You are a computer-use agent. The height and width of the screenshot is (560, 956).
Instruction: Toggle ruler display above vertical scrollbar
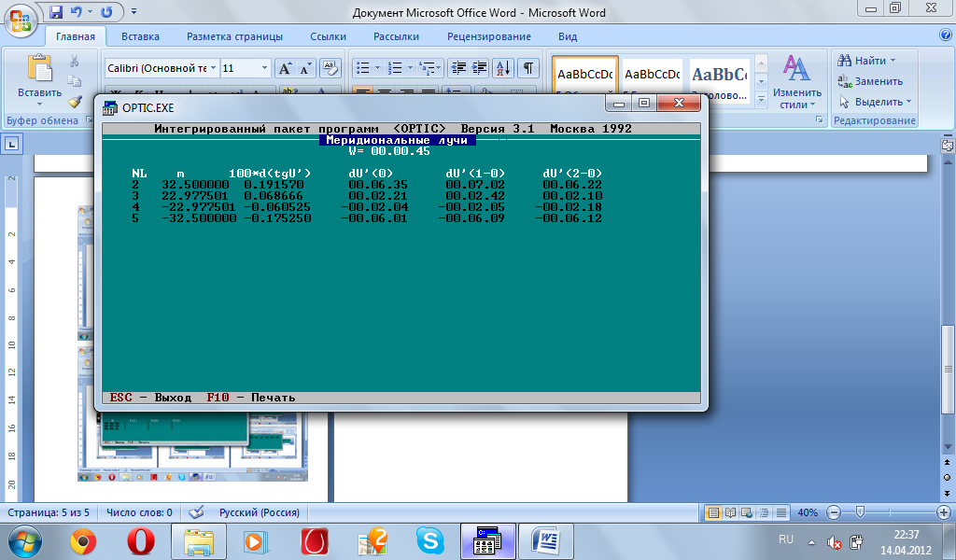pos(948,146)
